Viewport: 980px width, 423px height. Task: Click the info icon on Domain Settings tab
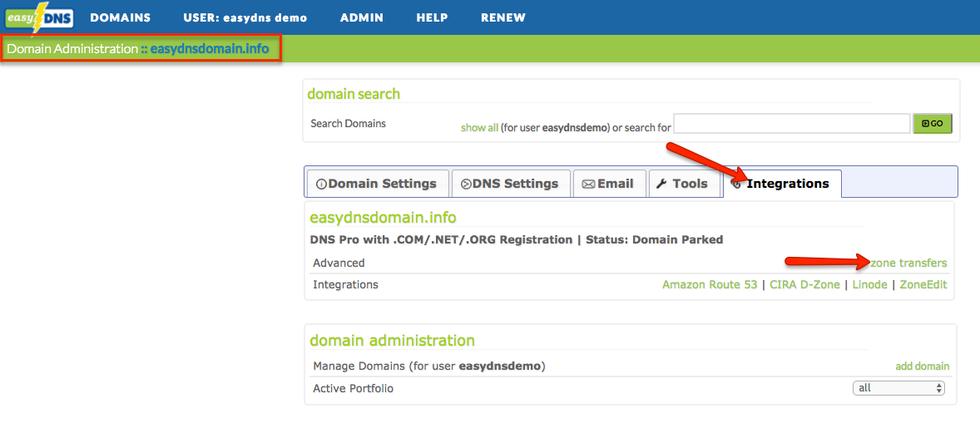point(322,184)
